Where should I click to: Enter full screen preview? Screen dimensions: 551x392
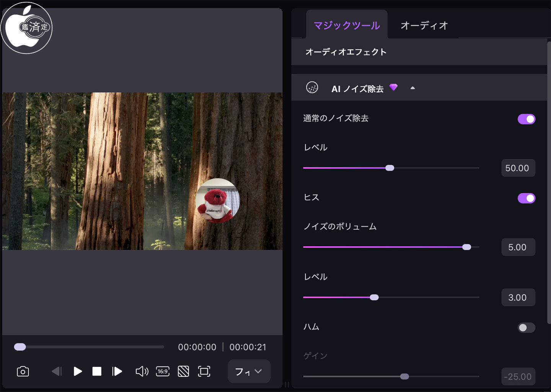click(204, 371)
